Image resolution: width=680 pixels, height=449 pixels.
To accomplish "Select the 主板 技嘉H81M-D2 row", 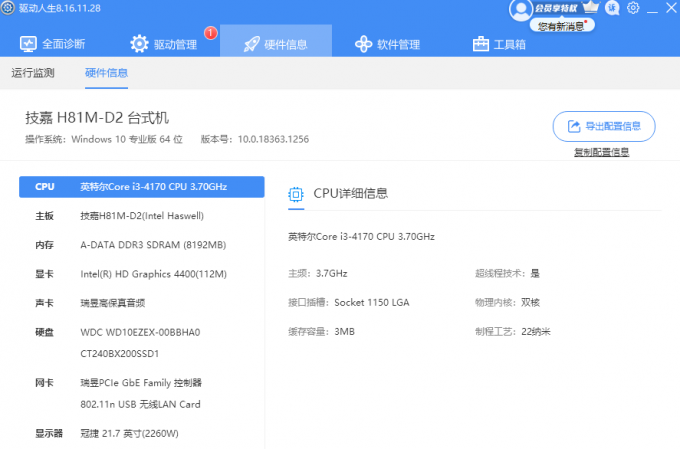I will (142, 216).
